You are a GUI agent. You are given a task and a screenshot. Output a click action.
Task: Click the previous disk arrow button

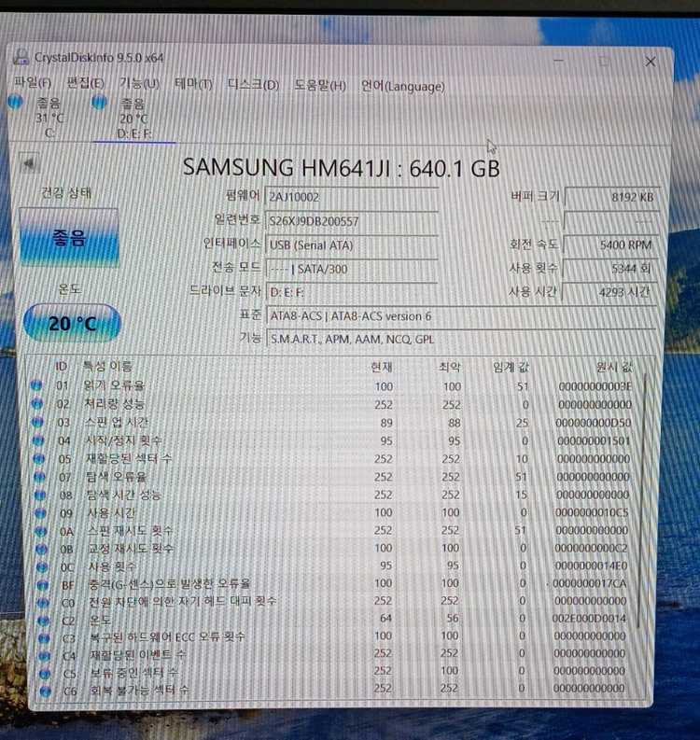(x=29, y=163)
